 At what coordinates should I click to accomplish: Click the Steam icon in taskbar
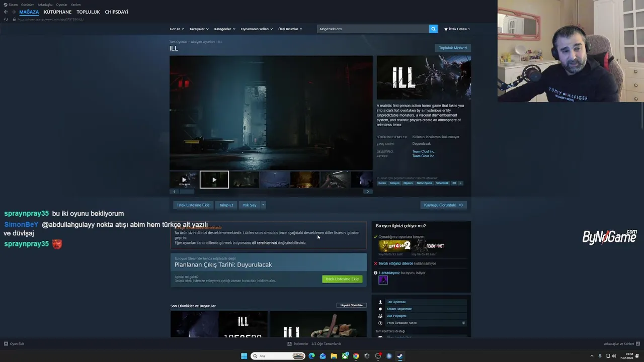400,356
